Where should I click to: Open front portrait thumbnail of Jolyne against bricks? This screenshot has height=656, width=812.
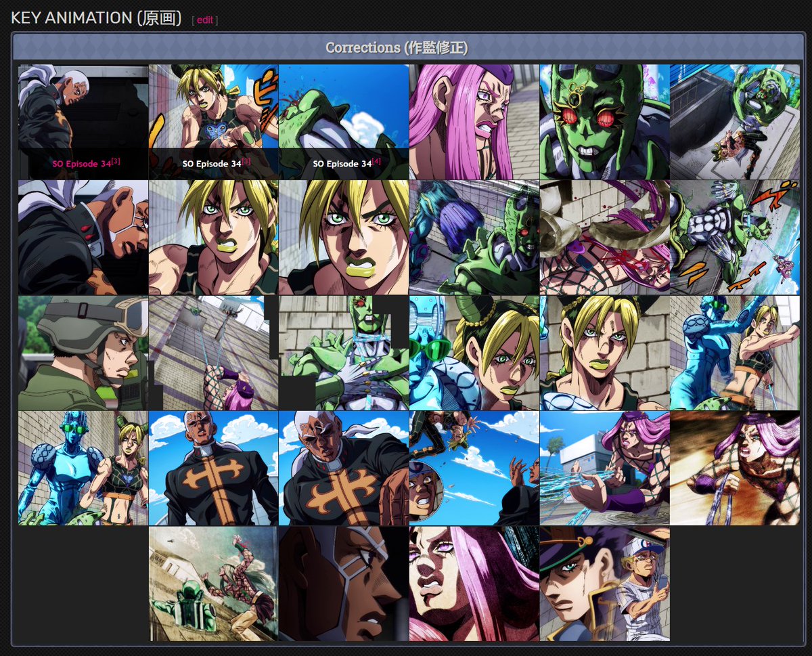605,353
